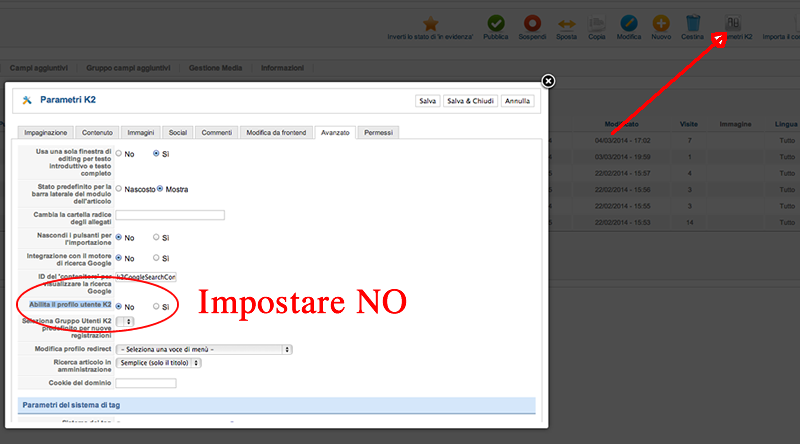This screenshot has width=800, height=444.
Task: Click the Sospendi red icon
Action: [532, 23]
